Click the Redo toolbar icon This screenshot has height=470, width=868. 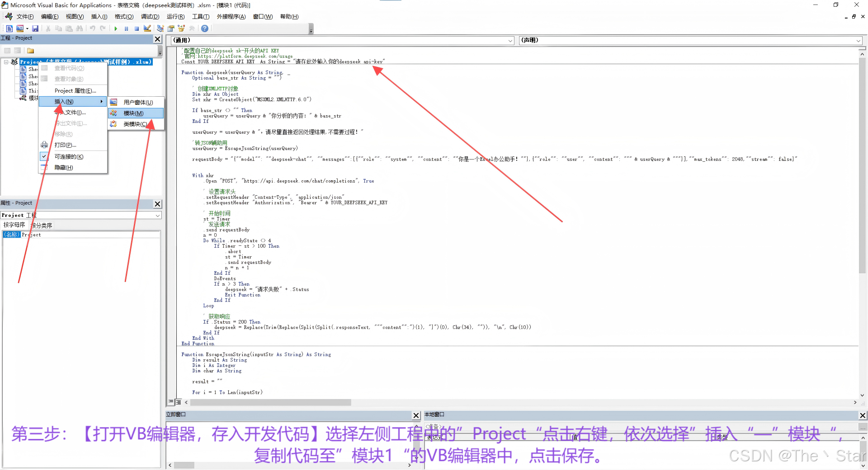click(x=103, y=28)
